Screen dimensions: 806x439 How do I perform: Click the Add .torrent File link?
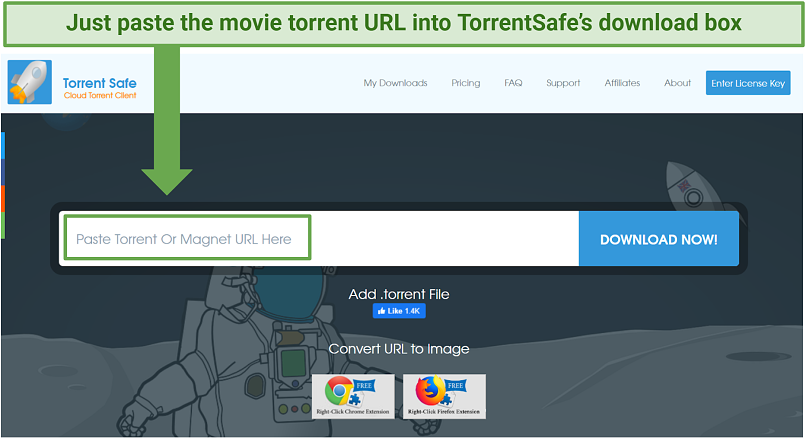[399, 294]
